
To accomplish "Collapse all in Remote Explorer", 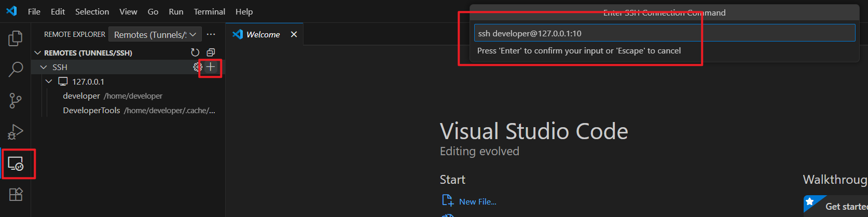I will [211, 52].
